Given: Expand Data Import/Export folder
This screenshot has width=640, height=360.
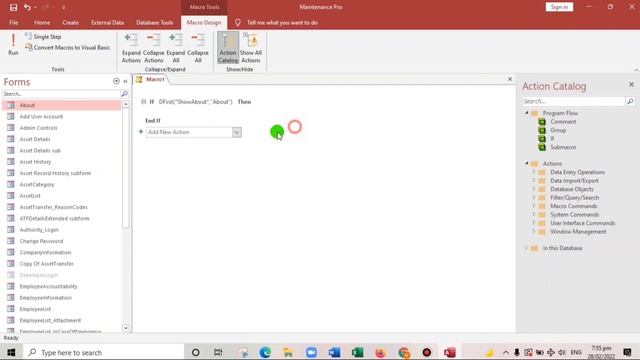Looking at the screenshot, I should click(533, 180).
